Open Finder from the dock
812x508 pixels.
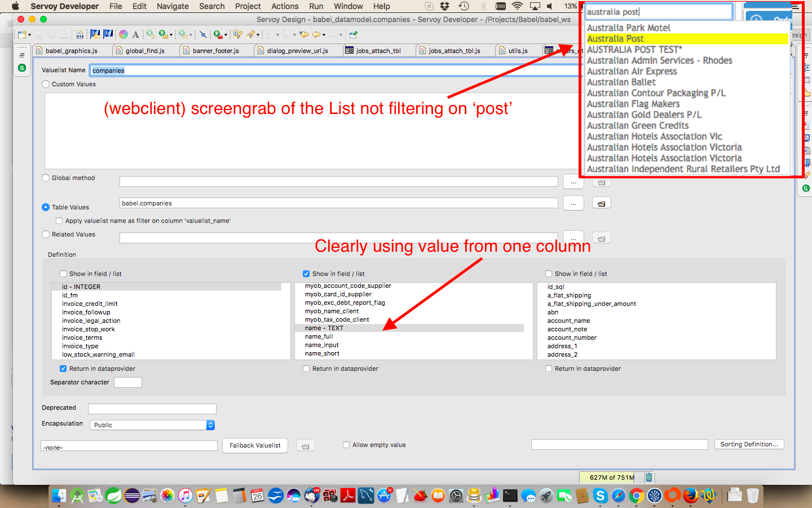click(59, 496)
